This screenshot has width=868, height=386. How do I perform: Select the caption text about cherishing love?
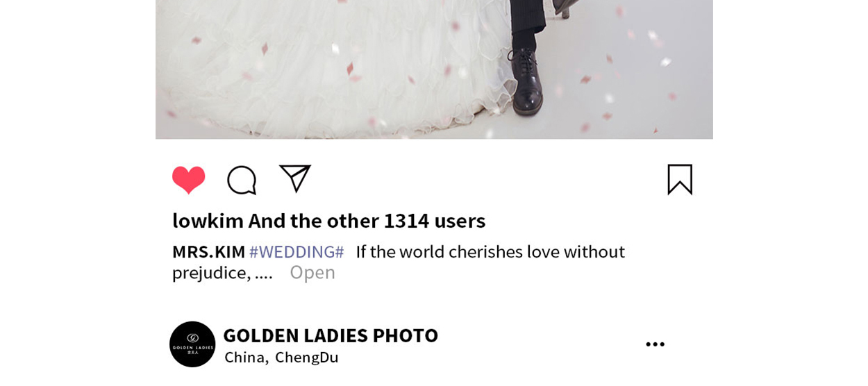click(399, 262)
